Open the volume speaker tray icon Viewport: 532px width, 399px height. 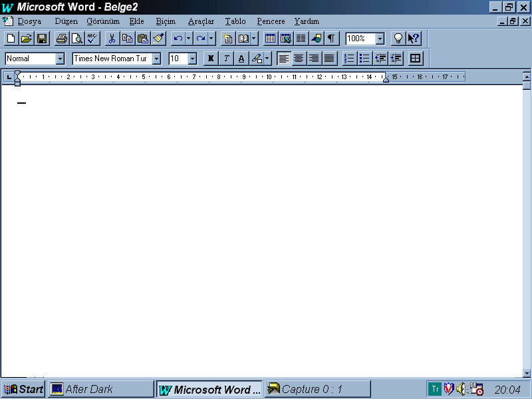coord(461,389)
